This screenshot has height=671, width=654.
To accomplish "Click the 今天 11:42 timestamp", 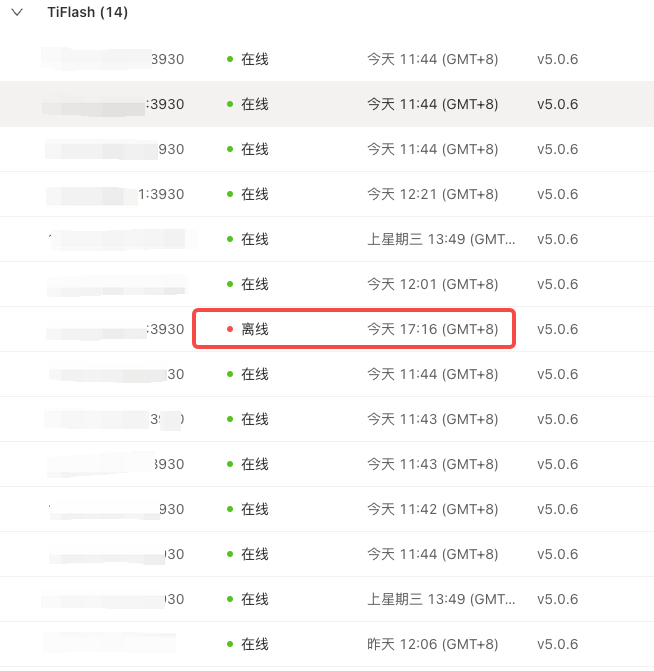I will pyautogui.click(x=432, y=509).
